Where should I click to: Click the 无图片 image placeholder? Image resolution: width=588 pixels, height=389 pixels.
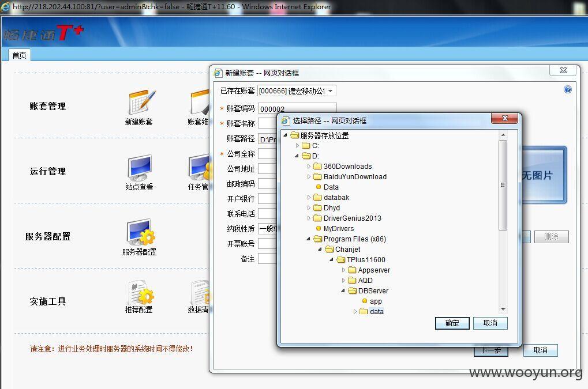point(544,175)
